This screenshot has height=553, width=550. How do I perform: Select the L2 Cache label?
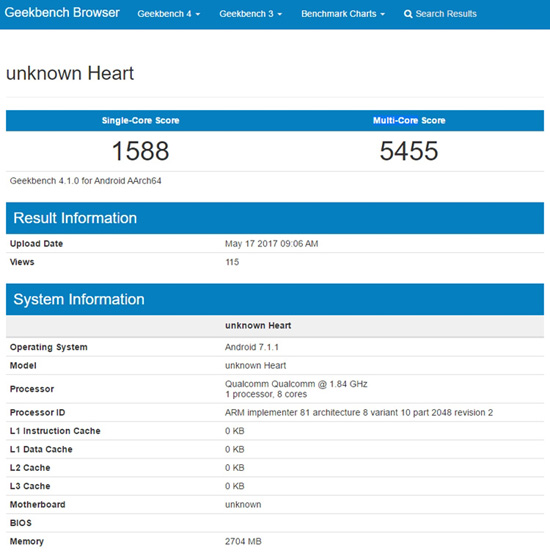coord(30,468)
